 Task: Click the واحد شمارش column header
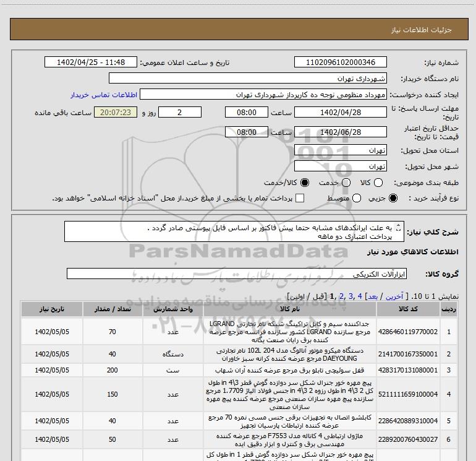click(173, 309)
